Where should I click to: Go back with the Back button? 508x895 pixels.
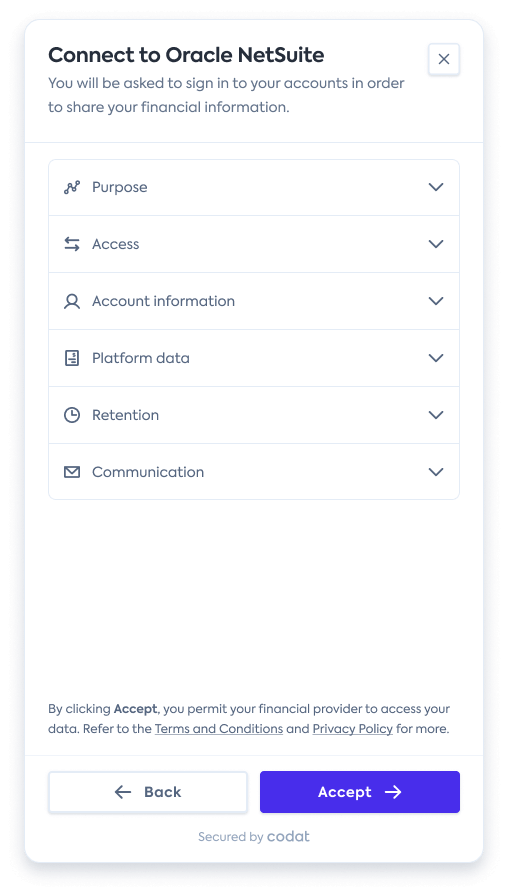click(x=148, y=792)
